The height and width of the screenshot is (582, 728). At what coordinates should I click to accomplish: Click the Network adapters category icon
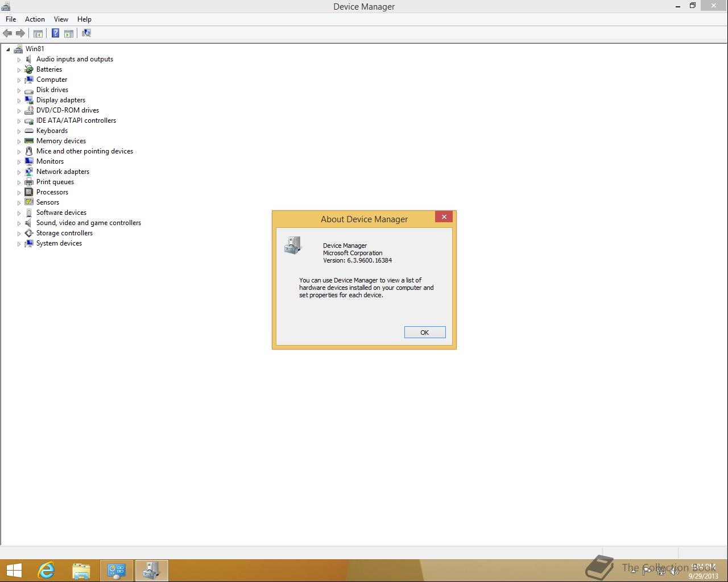pos(29,172)
